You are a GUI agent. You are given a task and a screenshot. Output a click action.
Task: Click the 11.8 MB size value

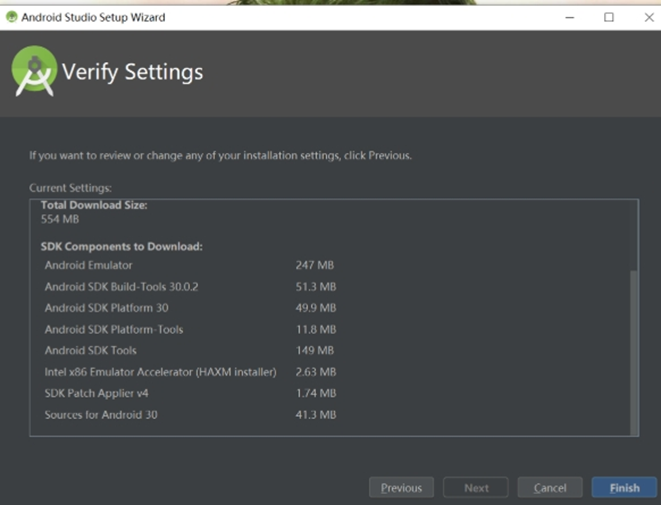pyautogui.click(x=316, y=329)
